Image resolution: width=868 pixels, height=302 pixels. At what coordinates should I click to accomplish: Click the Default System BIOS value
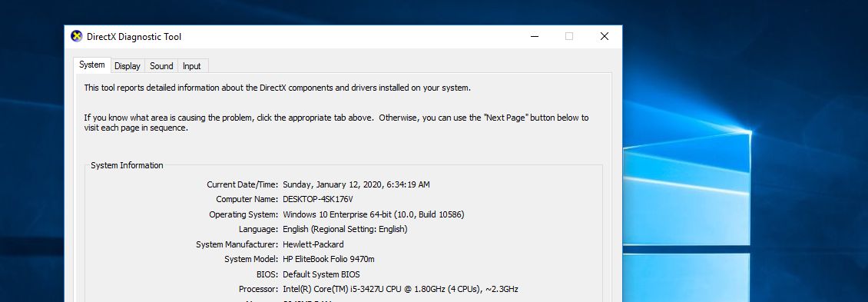(321, 274)
